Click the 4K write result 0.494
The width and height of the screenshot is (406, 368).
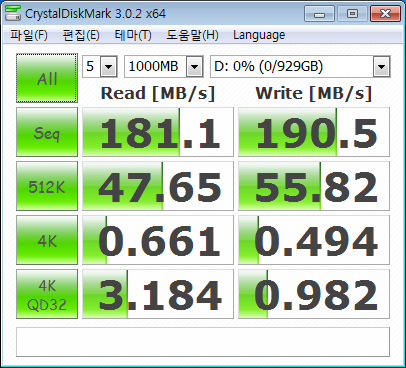314,240
